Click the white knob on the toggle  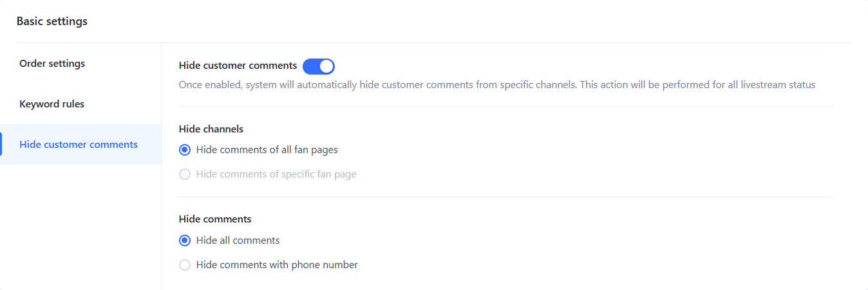coord(326,66)
